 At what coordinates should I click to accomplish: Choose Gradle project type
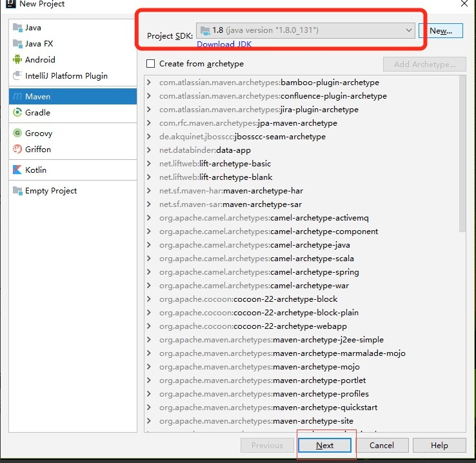(73, 113)
